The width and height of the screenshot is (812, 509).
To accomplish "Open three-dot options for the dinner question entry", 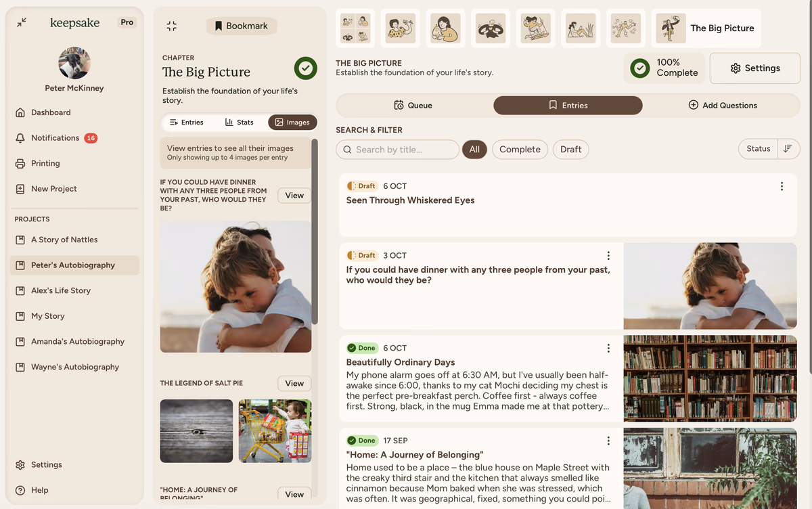I will point(608,255).
